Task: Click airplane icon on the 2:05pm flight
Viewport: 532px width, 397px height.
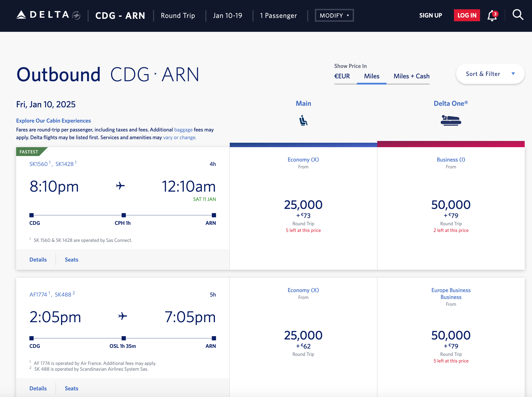Action: pyautogui.click(x=123, y=316)
